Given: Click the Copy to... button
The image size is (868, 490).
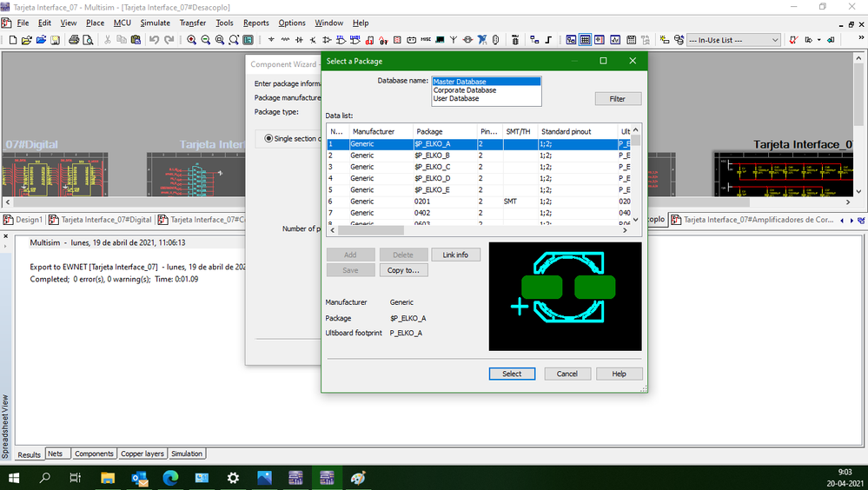Looking at the screenshot, I should [x=403, y=270].
